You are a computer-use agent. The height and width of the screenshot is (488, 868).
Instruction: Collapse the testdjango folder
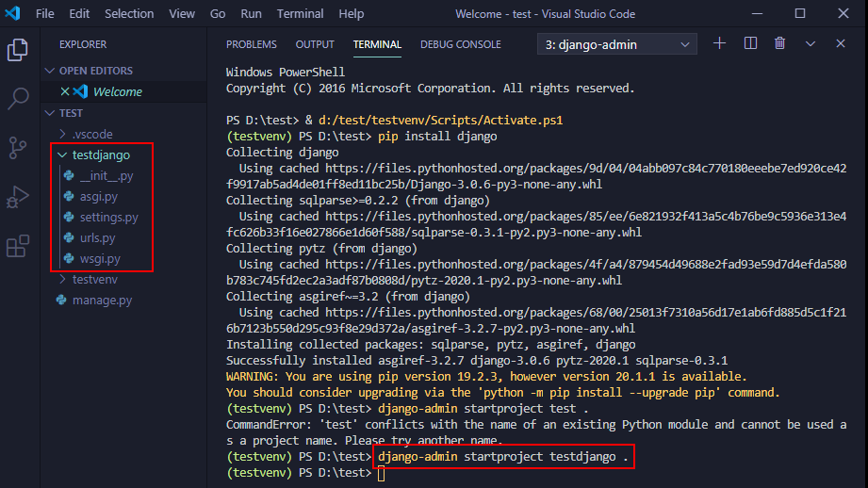pyautogui.click(x=62, y=155)
